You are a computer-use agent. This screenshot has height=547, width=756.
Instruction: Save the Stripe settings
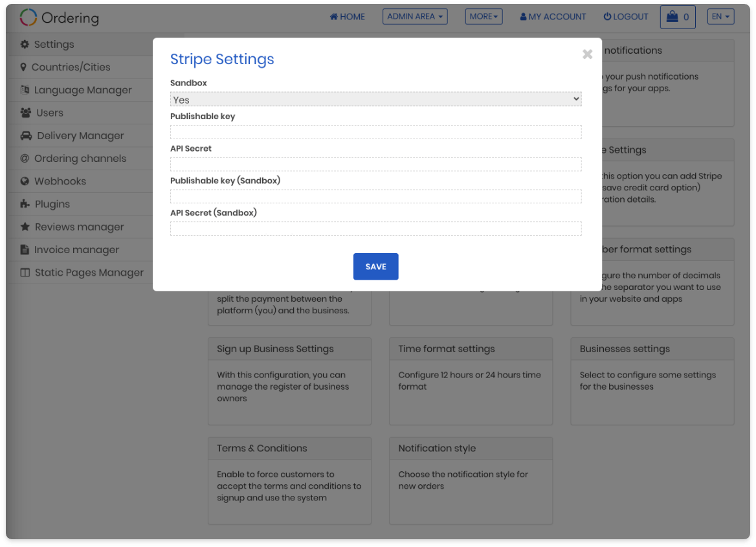(375, 267)
